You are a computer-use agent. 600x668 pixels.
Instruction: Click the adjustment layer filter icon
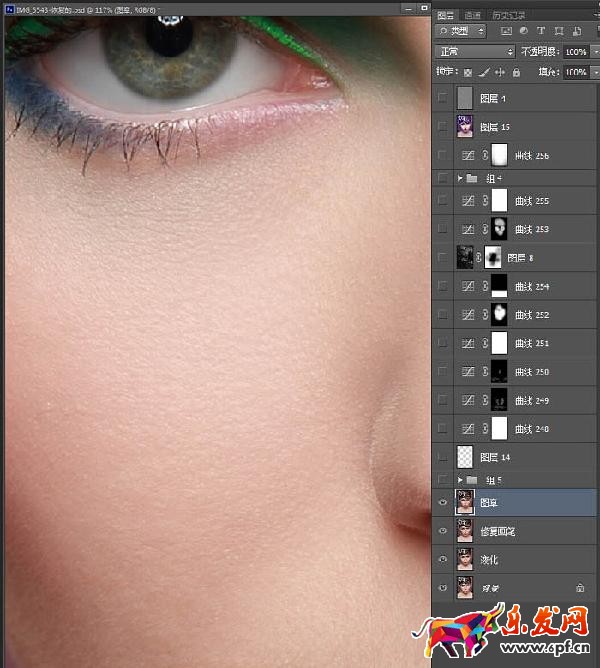point(524,31)
